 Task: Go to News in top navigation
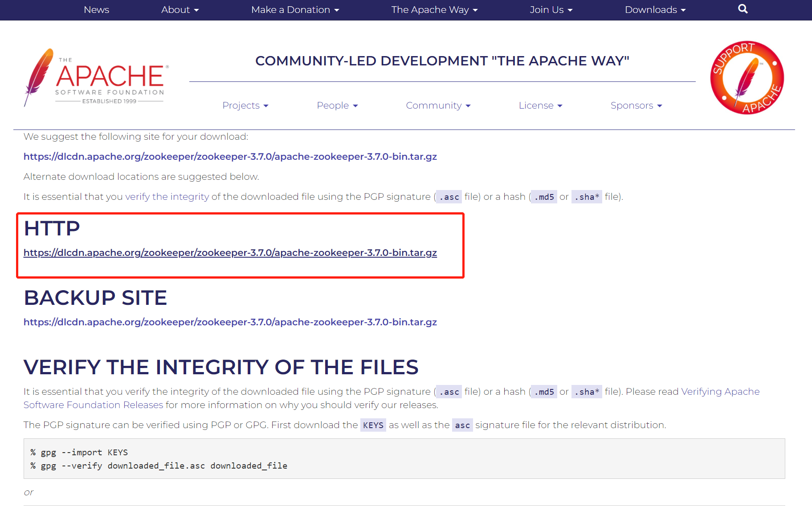click(x=96, y=9)
